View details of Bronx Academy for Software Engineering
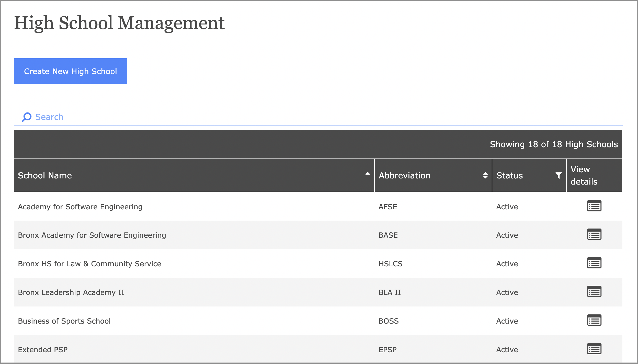The image size is (638, 364). coord(594,234)
